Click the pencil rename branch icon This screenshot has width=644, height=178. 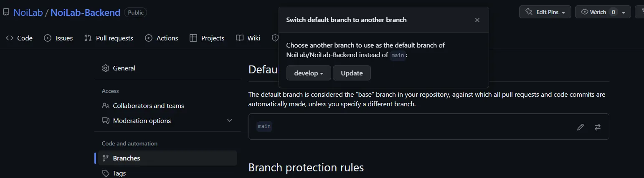click(580, 127)
